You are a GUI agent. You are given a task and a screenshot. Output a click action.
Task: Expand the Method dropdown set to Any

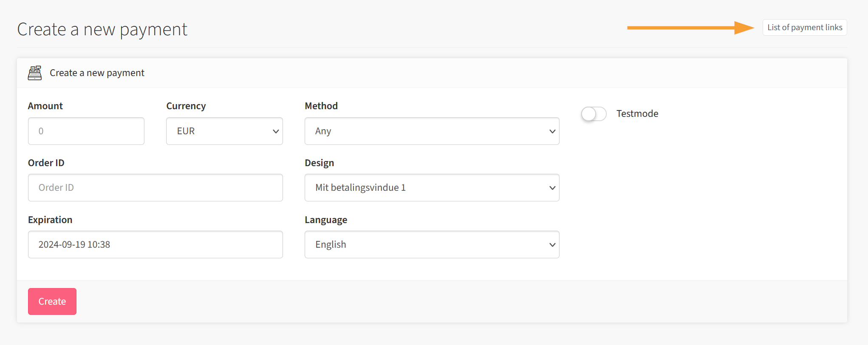tap(432, 131)
